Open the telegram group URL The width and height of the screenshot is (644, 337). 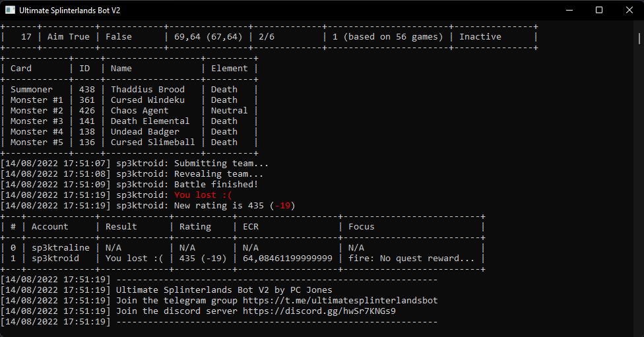(340, 301)
